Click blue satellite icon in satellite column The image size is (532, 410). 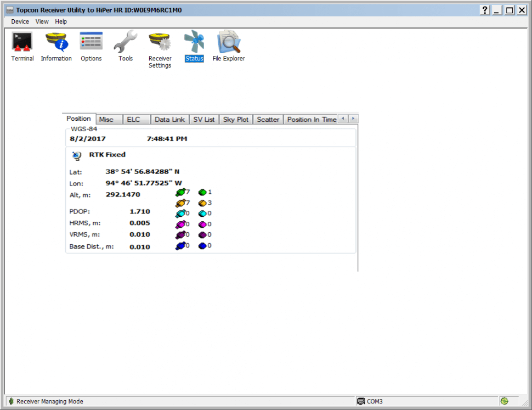(180, 246)
